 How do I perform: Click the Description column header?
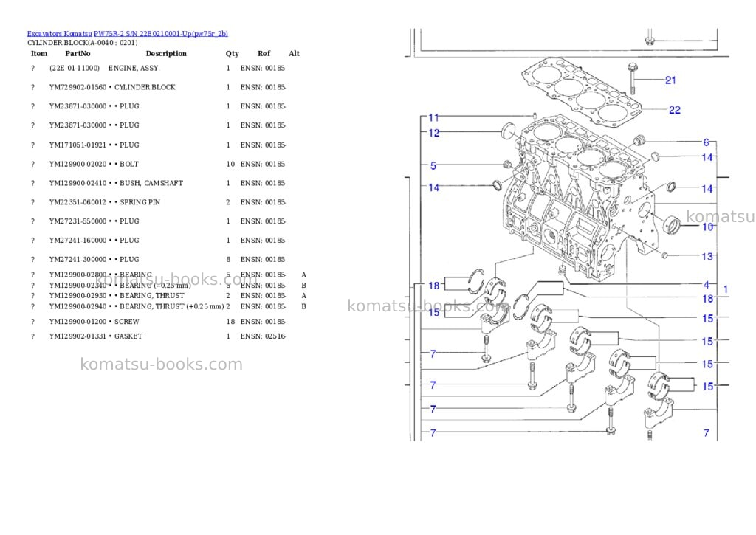pos(166,53)
